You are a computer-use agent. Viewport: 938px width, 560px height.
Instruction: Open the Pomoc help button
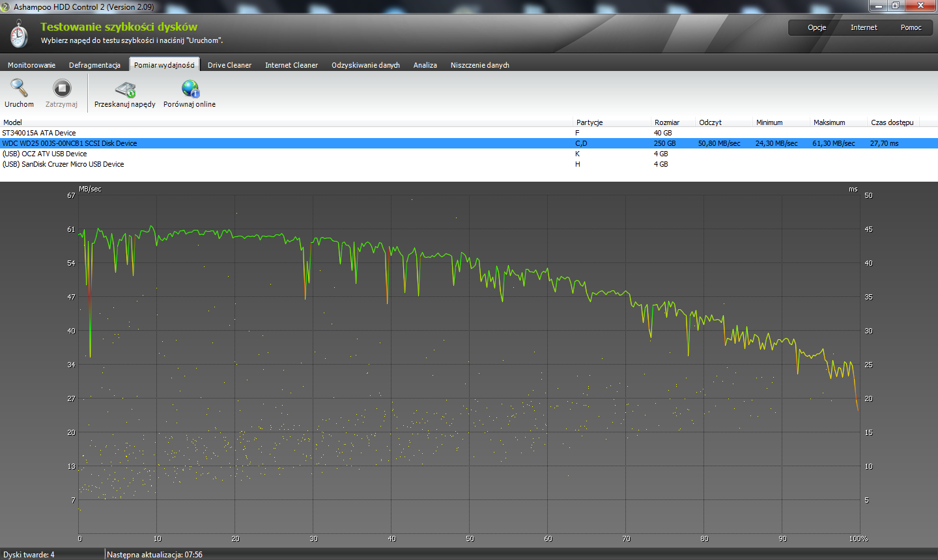click(x=911, y=27)
